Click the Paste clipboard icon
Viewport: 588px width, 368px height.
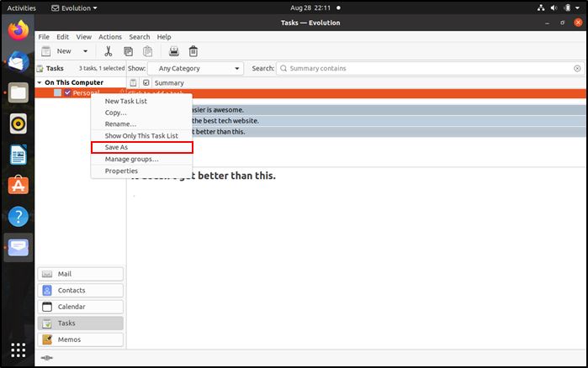click(148, 51)
